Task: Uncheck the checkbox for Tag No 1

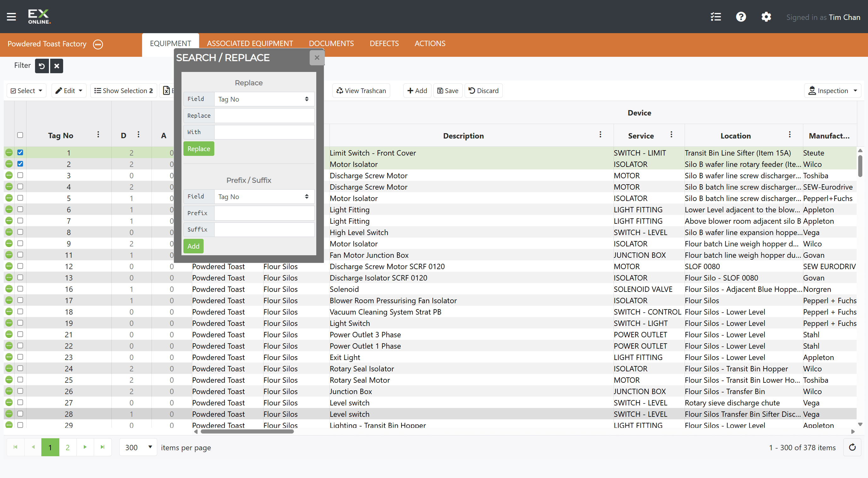Action: [x=20, y=152]
